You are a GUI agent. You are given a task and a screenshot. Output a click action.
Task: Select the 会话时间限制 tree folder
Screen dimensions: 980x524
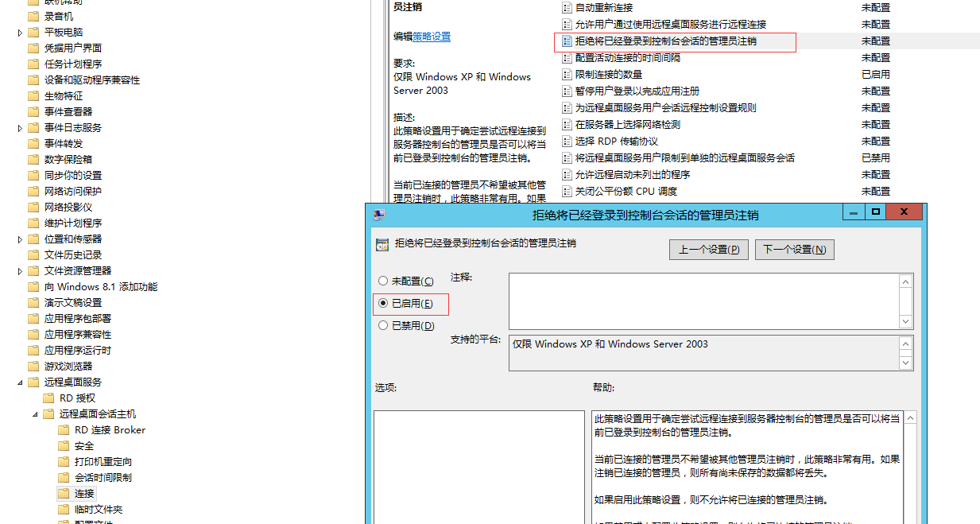coord(103,478)
